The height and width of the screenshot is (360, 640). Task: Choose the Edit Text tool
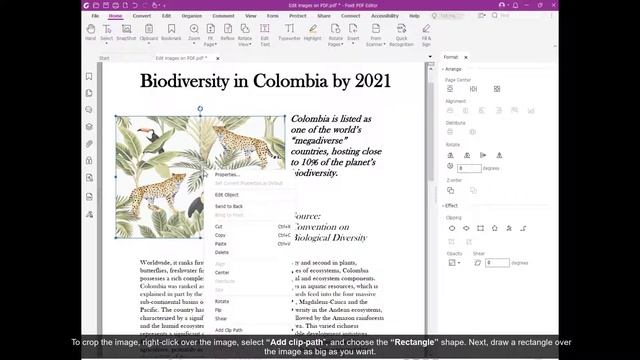coord(264,34)
